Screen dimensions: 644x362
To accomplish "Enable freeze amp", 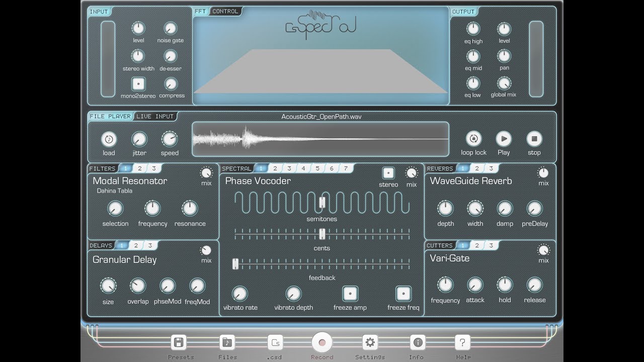I will [350, 294].
